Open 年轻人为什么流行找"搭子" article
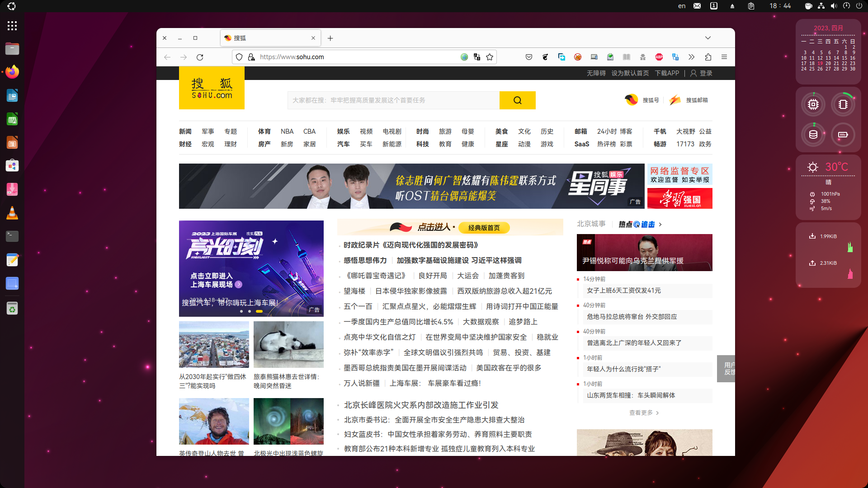The width and height of the screenshot is (868, 488). 624,369
